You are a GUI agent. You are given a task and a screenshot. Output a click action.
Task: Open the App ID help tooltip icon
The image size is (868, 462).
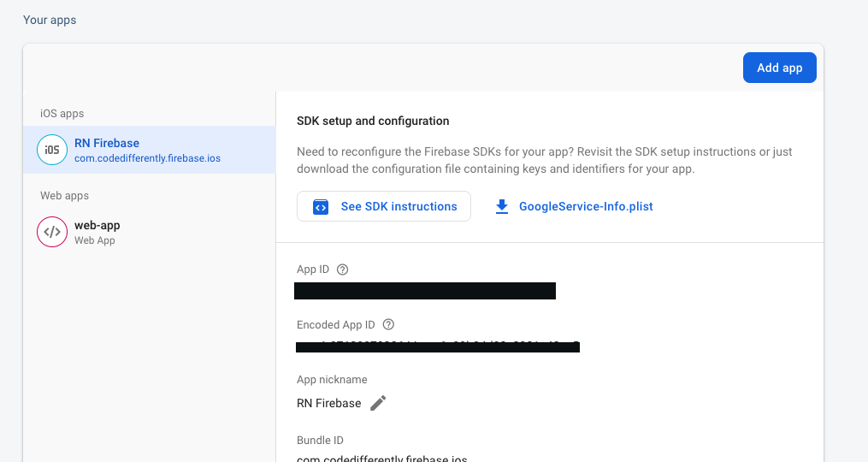tap(343, 269)
